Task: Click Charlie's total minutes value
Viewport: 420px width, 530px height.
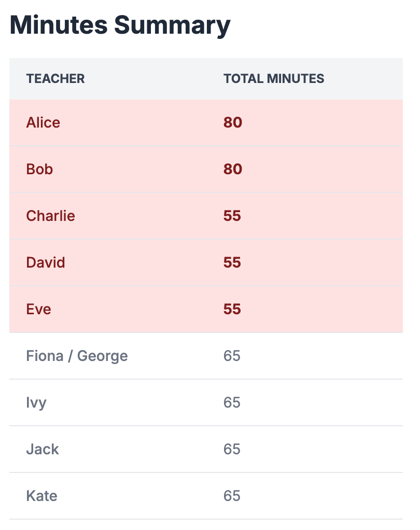Action: (232, 216)
